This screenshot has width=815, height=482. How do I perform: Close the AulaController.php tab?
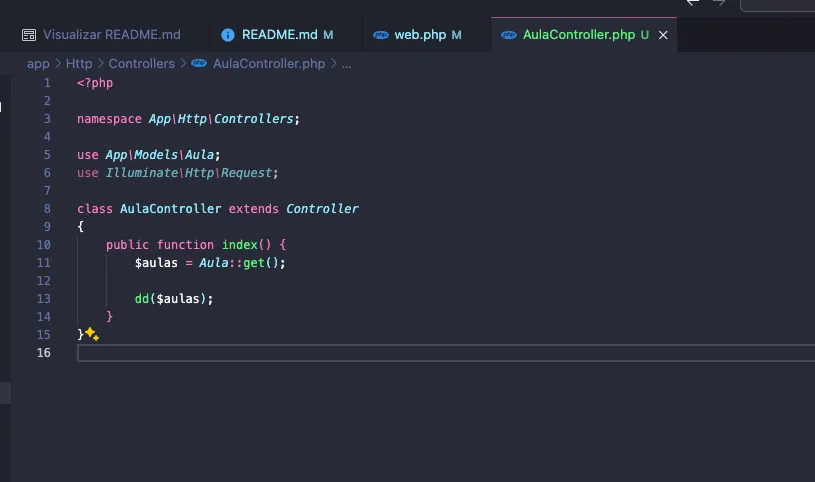pos(662,35)
